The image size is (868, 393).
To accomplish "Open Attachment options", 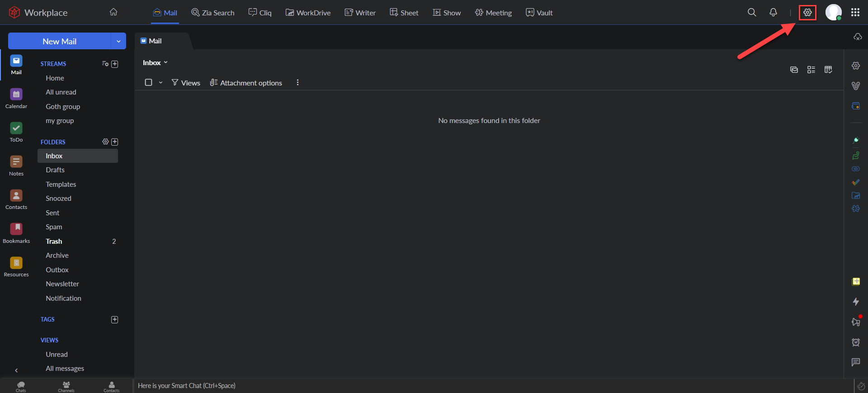I will click(246, 83).
